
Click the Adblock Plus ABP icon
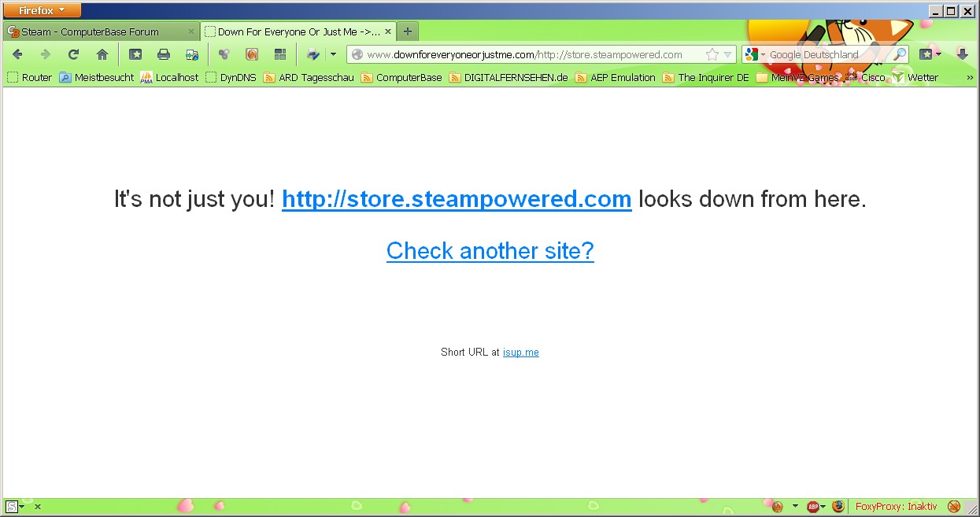pyautogui.click(x=812, y=507)
